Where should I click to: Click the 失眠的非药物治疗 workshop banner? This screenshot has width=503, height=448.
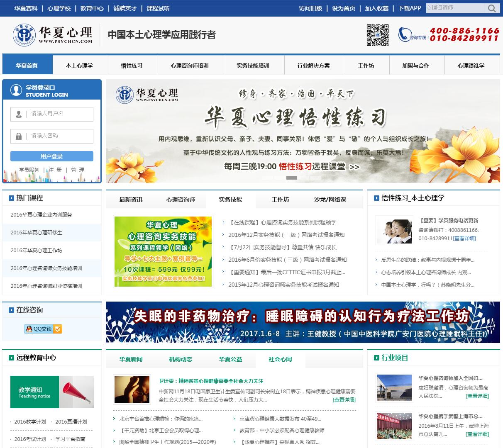303,322
